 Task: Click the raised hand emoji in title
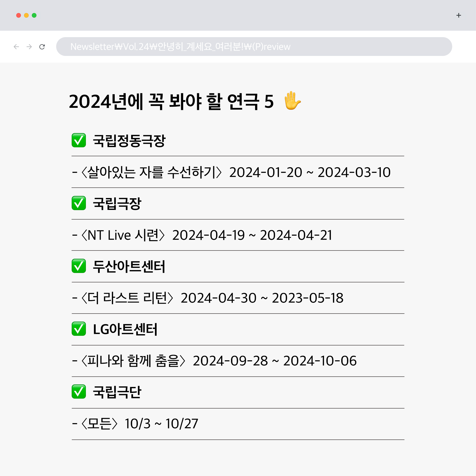tap(292, 100)
